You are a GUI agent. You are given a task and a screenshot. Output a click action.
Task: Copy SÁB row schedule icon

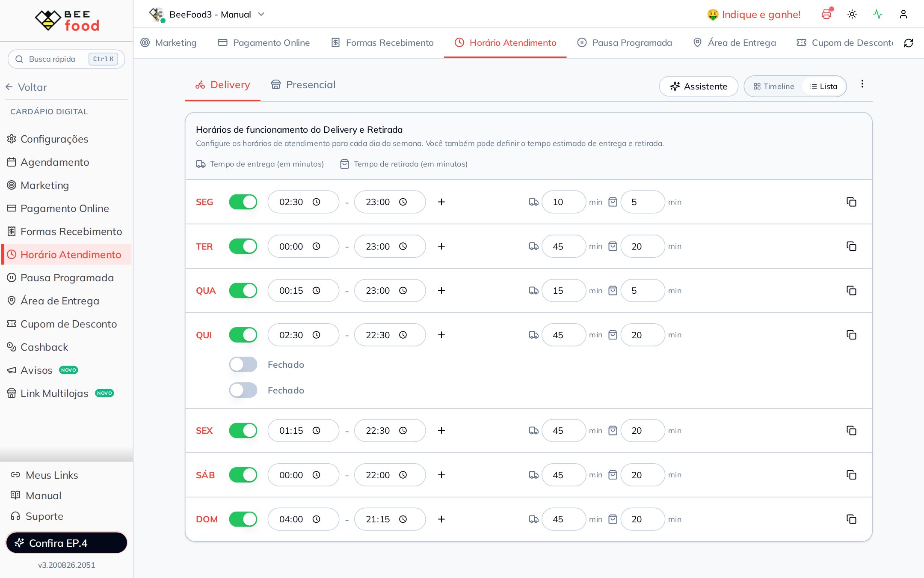point(851,475)
